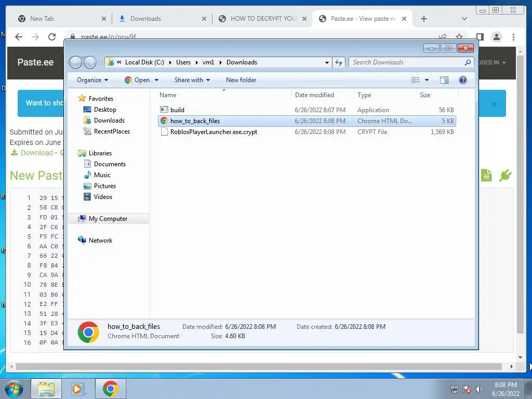The height and width of the screenshot is (399, 532).
Task: Open Media Player taskbar icon
Action: (78, 389)
